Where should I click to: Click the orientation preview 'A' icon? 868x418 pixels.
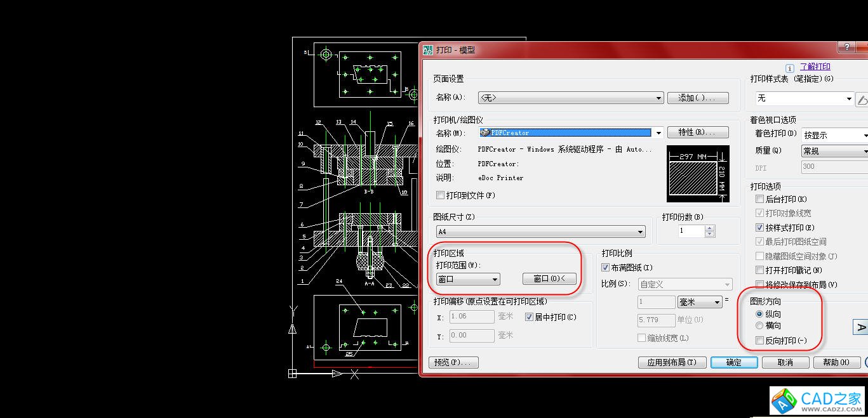(860, 327)
